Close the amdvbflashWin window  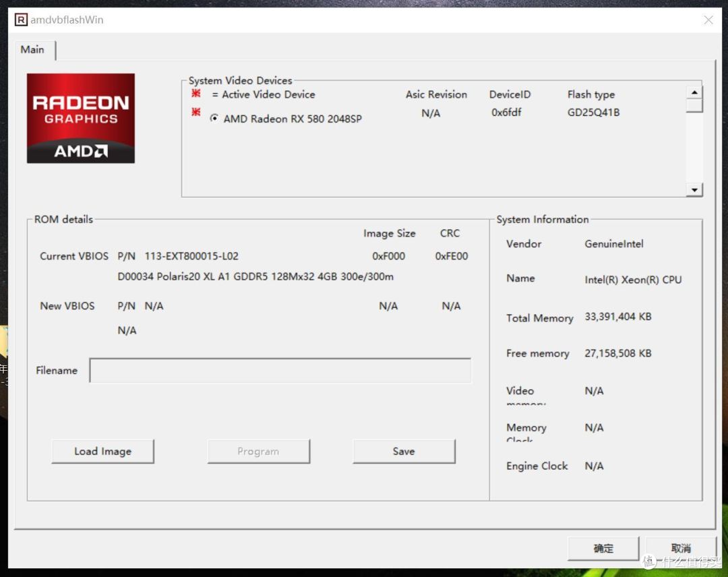tap(708, 20)
